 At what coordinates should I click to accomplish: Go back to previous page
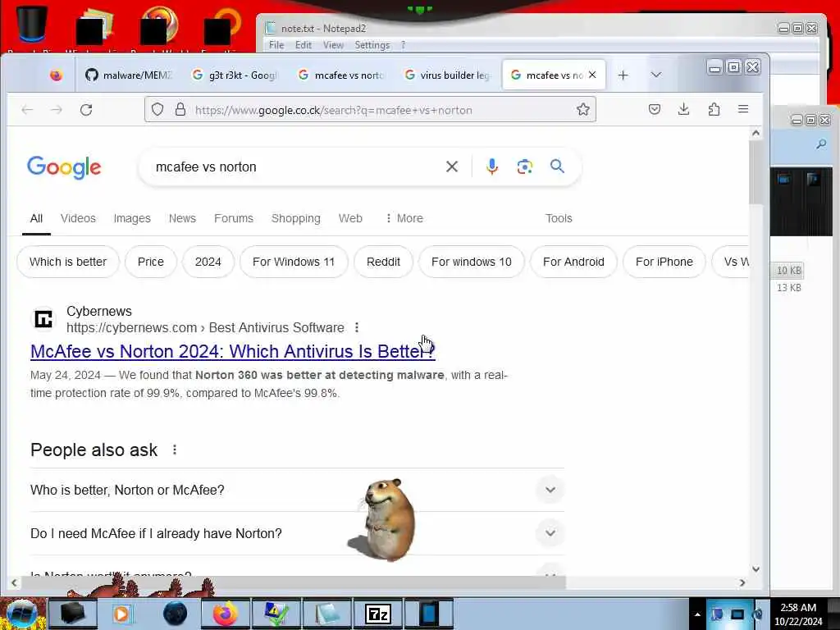click(27, 110)
